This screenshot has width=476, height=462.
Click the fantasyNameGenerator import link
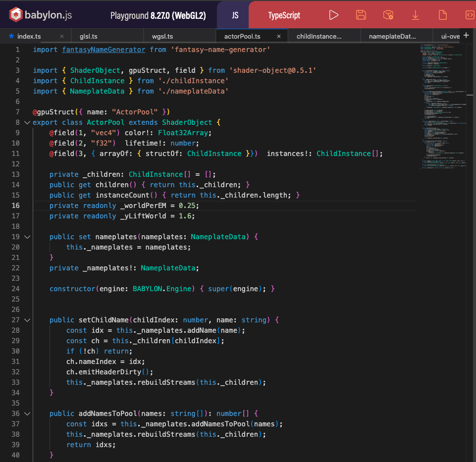[104, 50]
